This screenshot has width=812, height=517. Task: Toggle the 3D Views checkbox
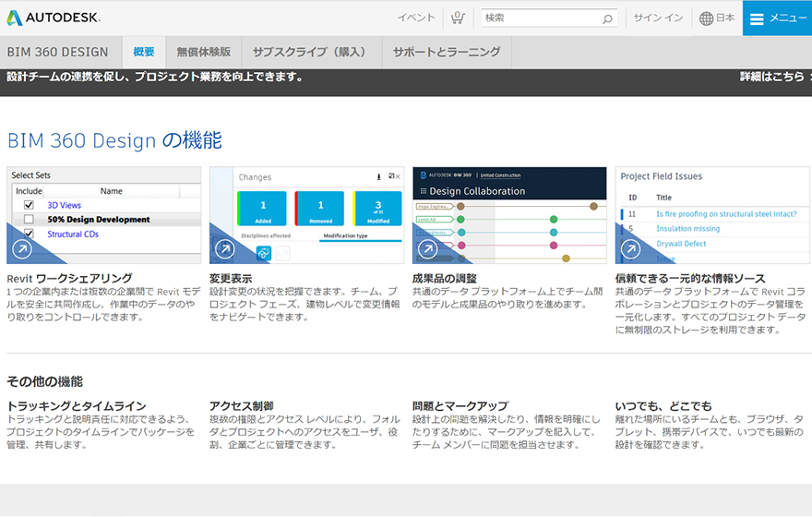[29, 205]
